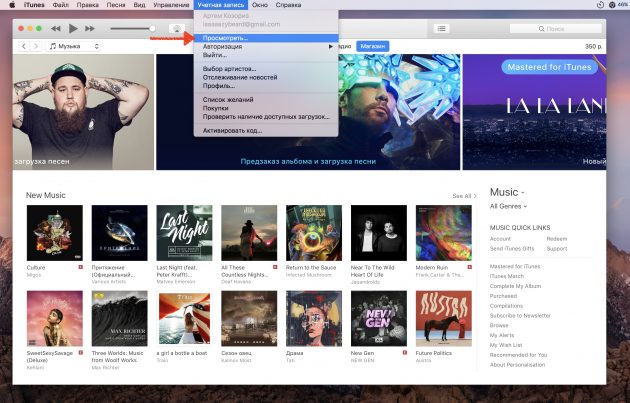Viewport: 630px width, 403px height.
Task: Select the Магазин tab
Action: (372, 46)
